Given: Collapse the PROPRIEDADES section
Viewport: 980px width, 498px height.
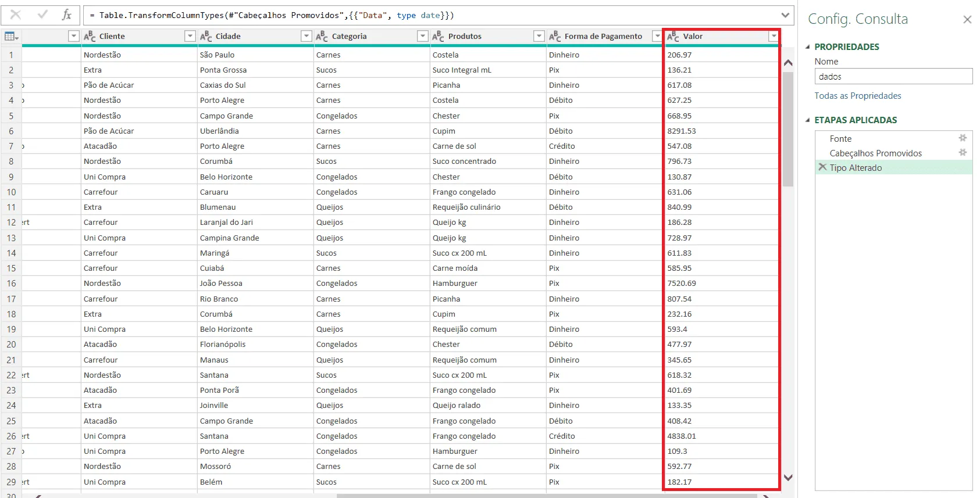Looking at the screenshot, I should coord(807,47).
